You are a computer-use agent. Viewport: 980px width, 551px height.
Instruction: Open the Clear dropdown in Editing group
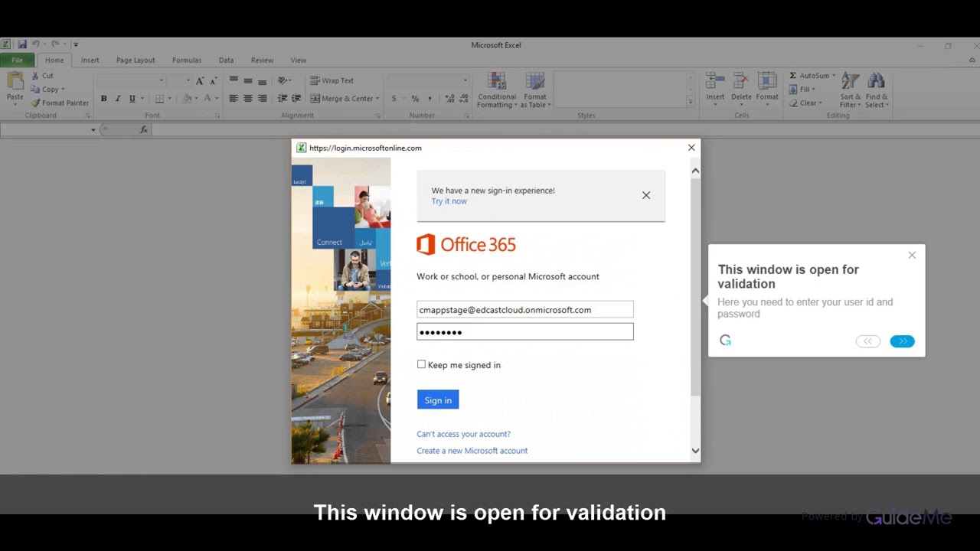[x=805, y=103]
